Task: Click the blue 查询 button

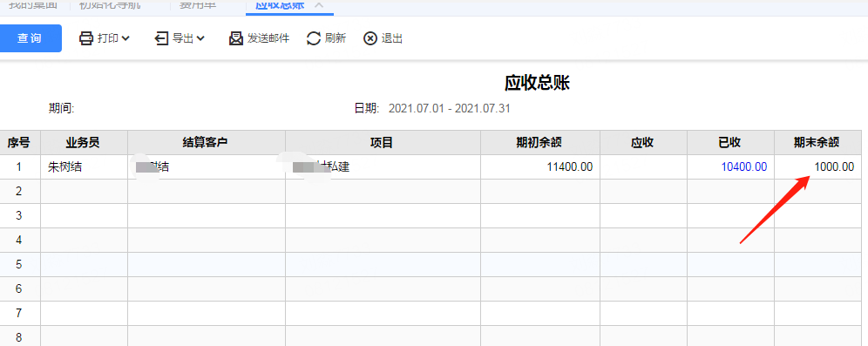Action: pyautogui.click(x=30, y=38)
